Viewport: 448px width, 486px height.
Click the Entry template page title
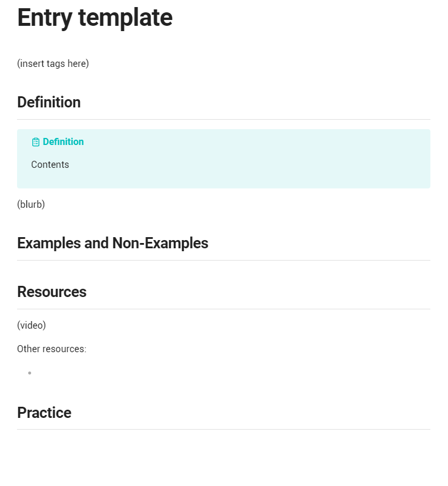pyautogui.click(x=95, y=18)
